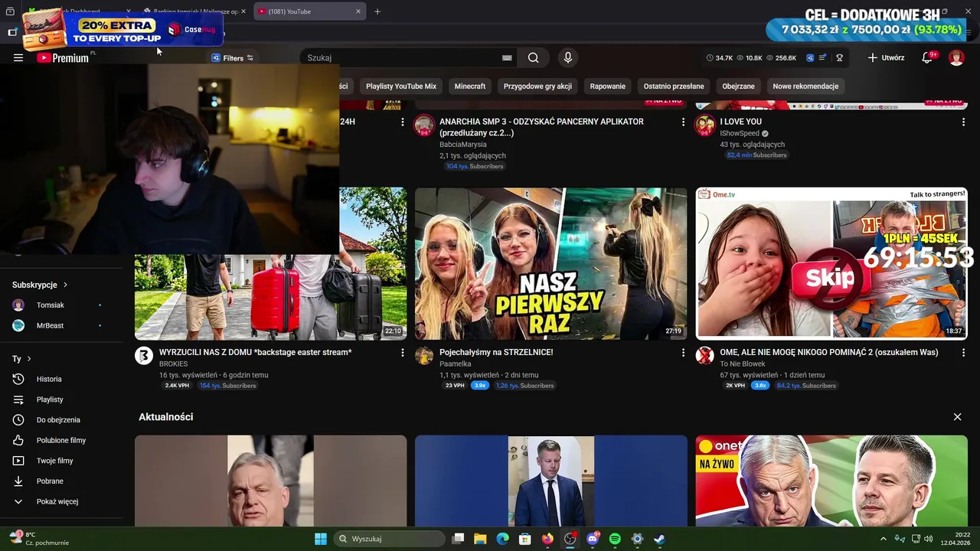Open the vidIQ Filters control

(233, 58)
